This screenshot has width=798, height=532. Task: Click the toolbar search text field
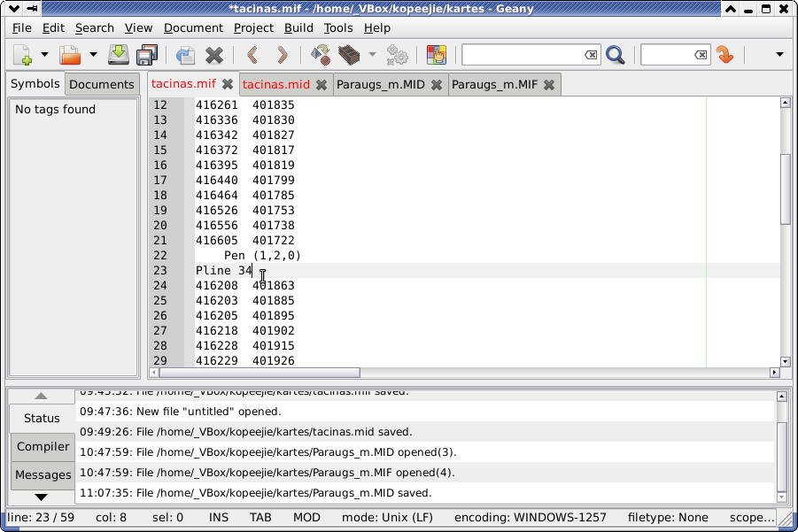pos(523,54)
